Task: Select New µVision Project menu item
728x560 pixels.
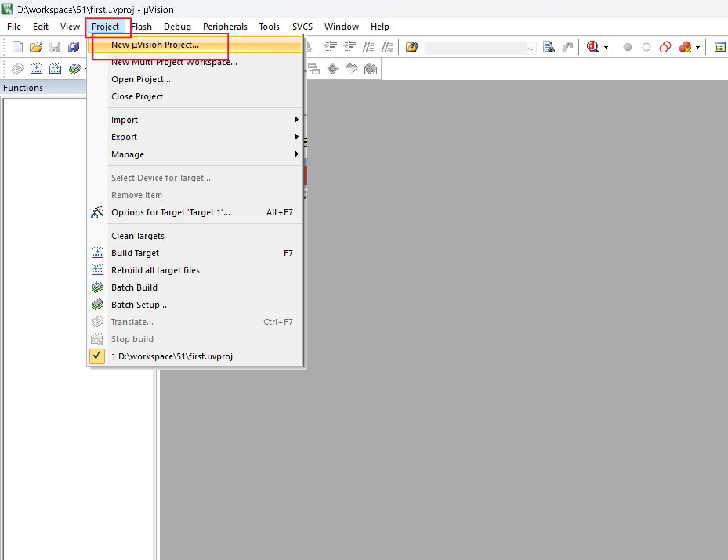Action: [196, 45]
